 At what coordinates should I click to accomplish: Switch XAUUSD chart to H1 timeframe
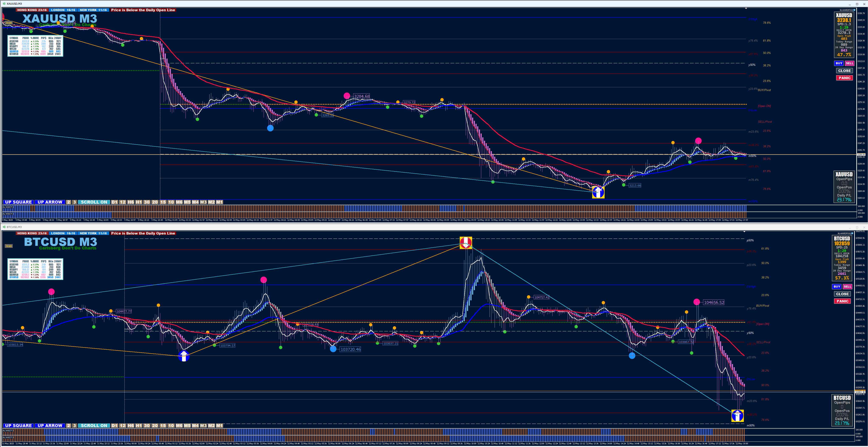click(138, 202)
